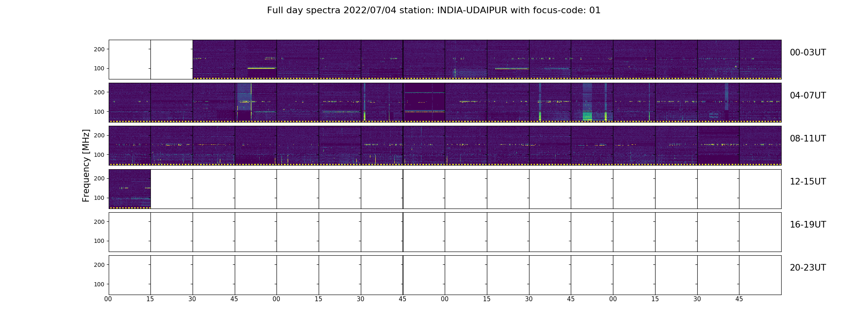Screen dimensions: 868x331
Task: Click the 100 tick label of the 04-07UT row
Action: point(99,112)
